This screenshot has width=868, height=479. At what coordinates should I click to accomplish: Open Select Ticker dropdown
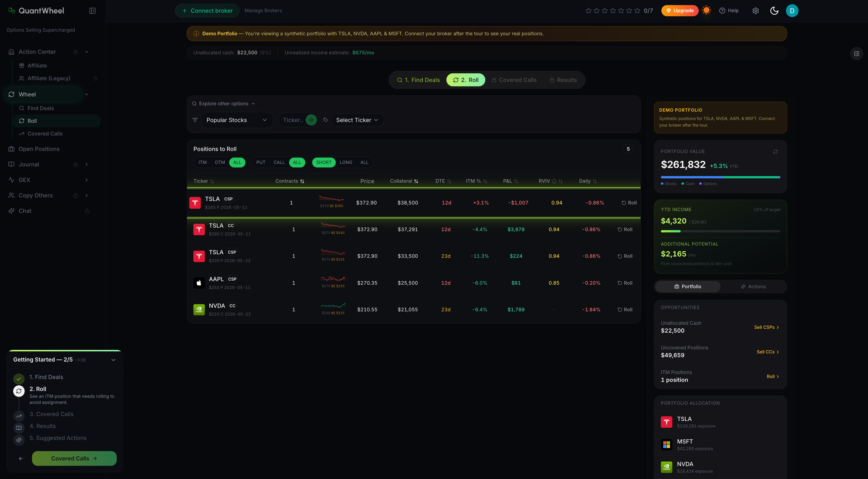pyautogui.click(x=357, y=120)
